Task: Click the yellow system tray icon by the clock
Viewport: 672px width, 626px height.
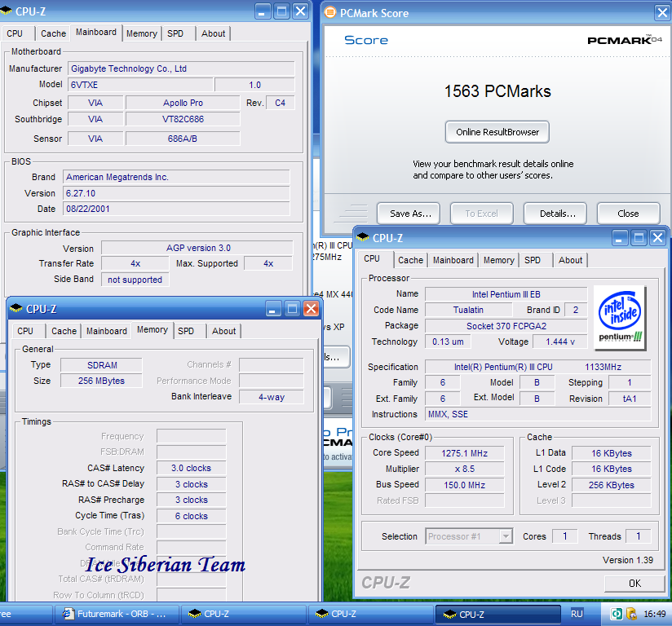Action: pyautogui.click(x=631, y=614)
